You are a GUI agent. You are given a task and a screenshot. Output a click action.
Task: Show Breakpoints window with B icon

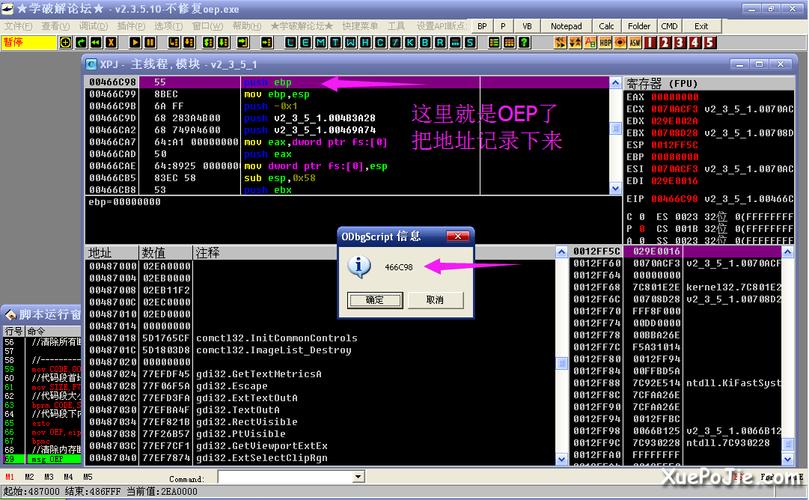click(427, 43)
